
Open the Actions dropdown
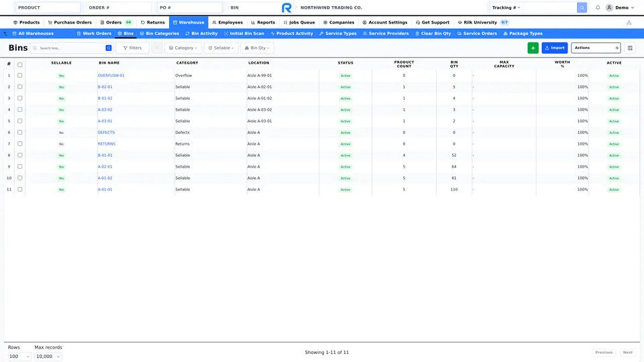tap(596, 48)
